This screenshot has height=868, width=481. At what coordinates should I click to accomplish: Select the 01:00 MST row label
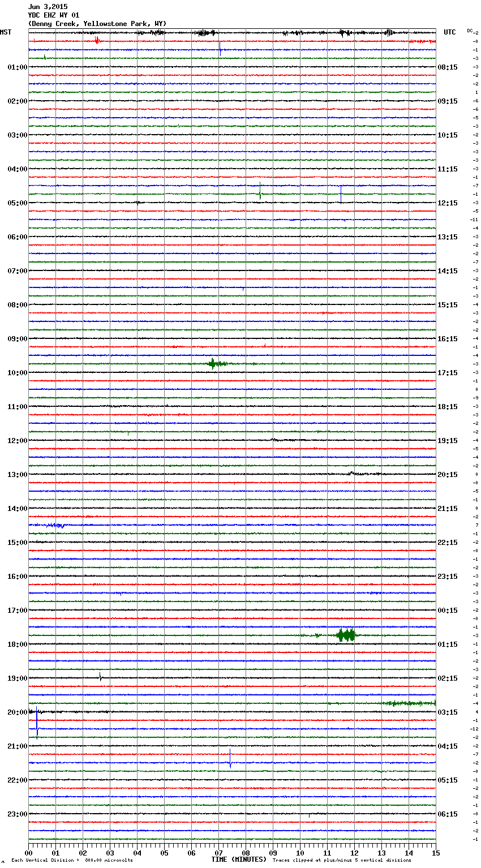[x=18, y=67]
